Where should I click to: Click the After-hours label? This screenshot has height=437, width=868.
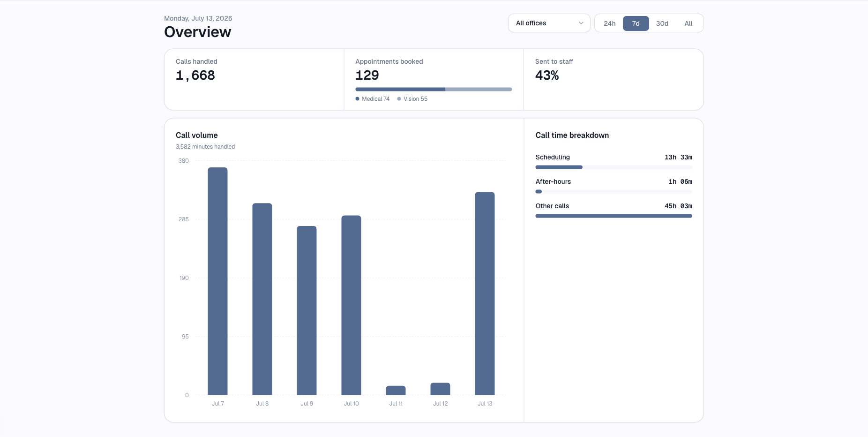point(553,181)
